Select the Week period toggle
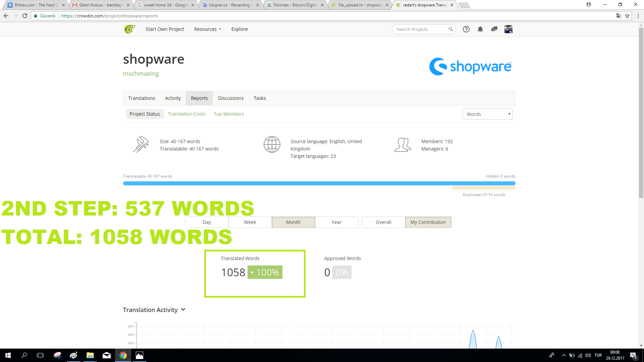 [250, 222]
